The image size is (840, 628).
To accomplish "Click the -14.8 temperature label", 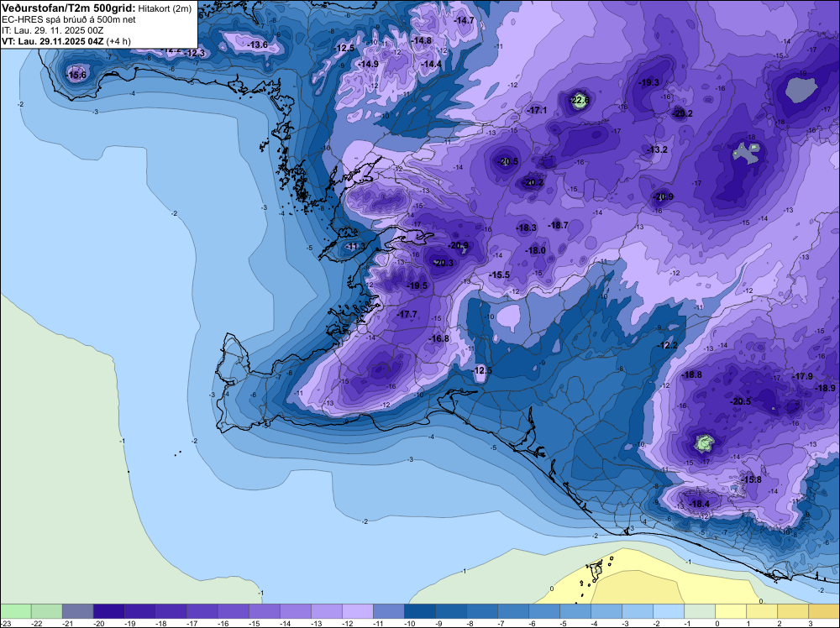I will pos(422,40).
